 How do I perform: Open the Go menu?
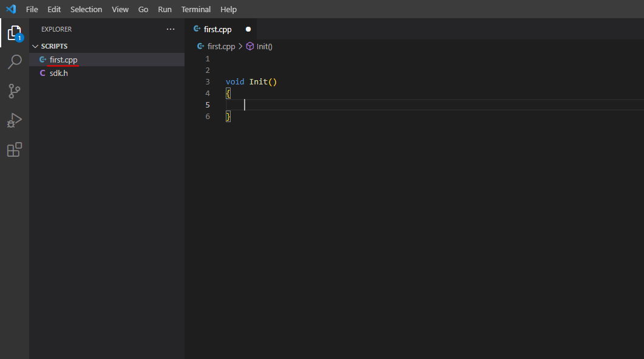pos(143,9)
